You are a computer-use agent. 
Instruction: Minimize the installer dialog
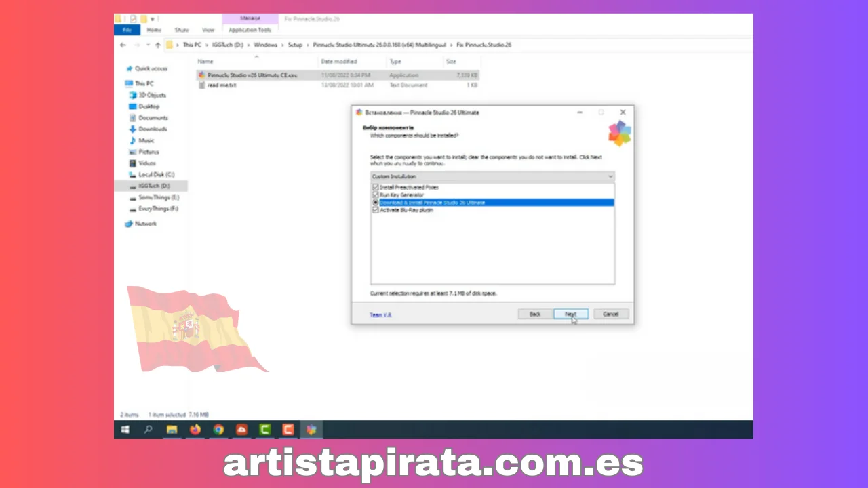coord(580,113)
